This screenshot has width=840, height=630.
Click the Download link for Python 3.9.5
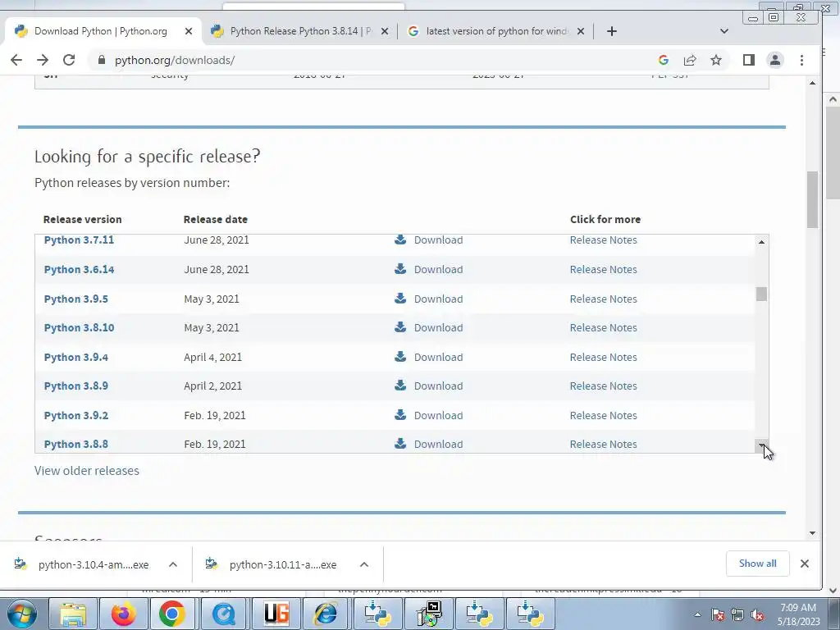point(438,299)
